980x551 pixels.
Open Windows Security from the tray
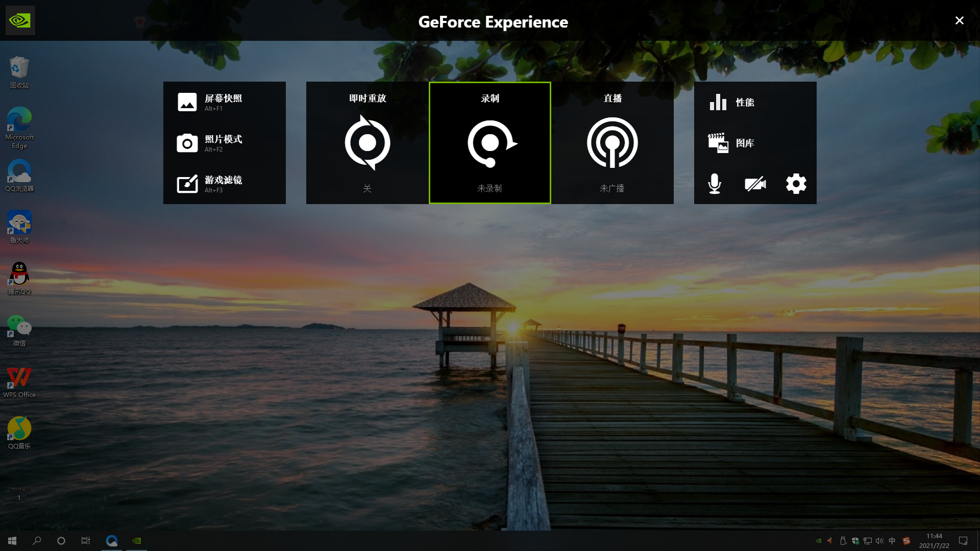pos(855,541)
